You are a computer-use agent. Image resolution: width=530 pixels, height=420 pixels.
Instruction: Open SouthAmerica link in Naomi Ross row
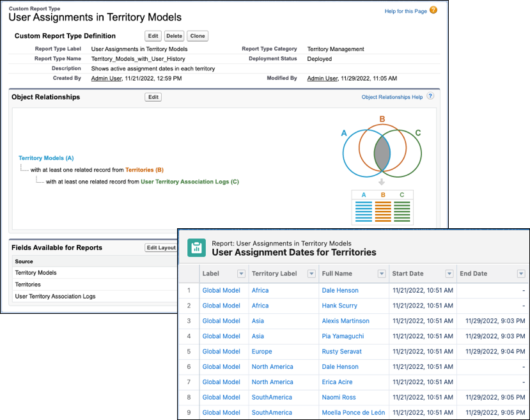coord(272,398)
